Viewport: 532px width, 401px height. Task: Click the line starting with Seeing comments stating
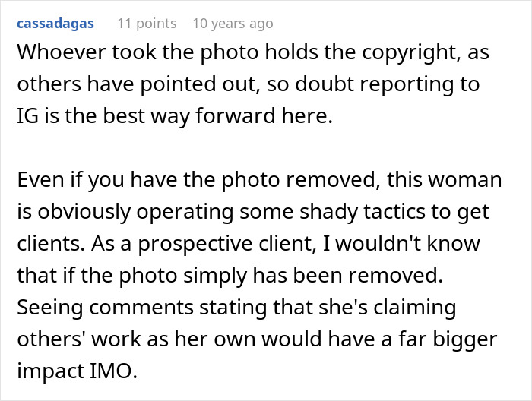click(236, 307)
